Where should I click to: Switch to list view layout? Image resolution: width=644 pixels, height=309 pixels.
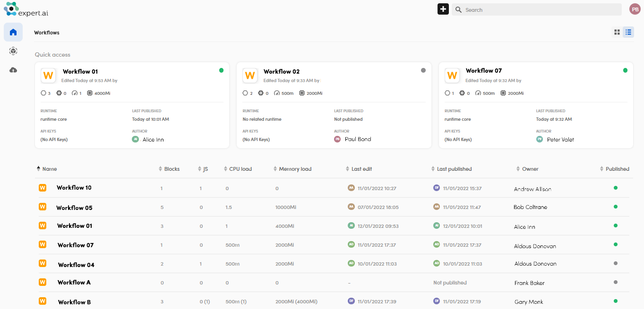click(x=628, y=32)
